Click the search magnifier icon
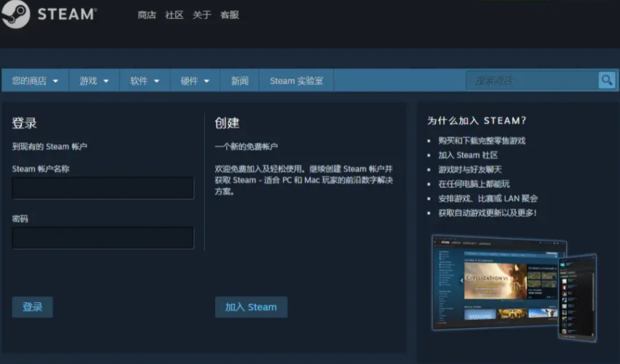The width and height of the screenshot is (620, 364). tap(607, 80)
